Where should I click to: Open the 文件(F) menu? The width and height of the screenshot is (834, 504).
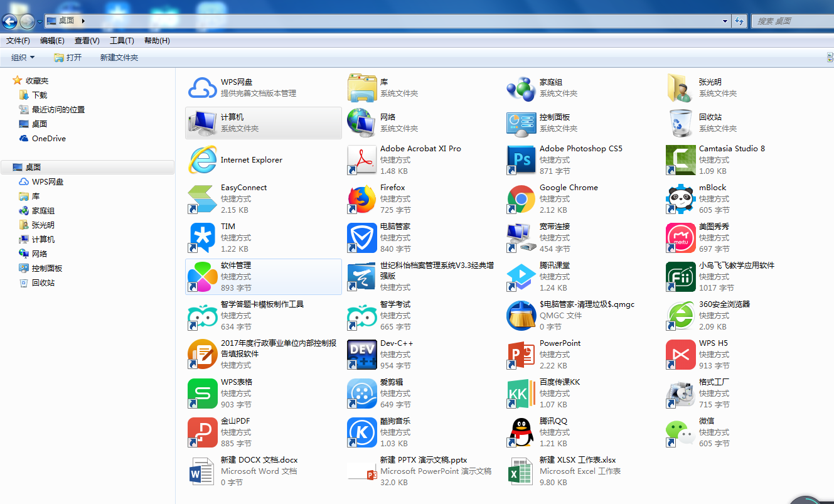pos(18,40)
